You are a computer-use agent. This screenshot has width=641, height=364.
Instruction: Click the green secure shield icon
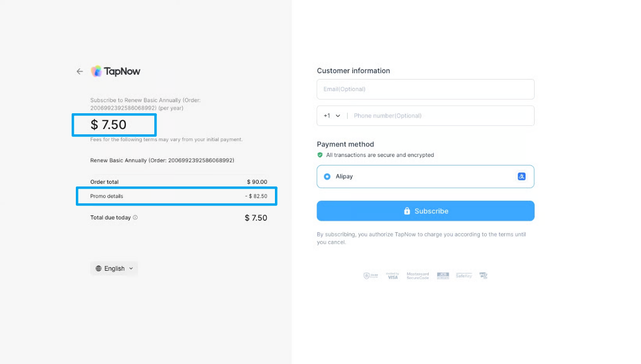[x=320, y=155]
